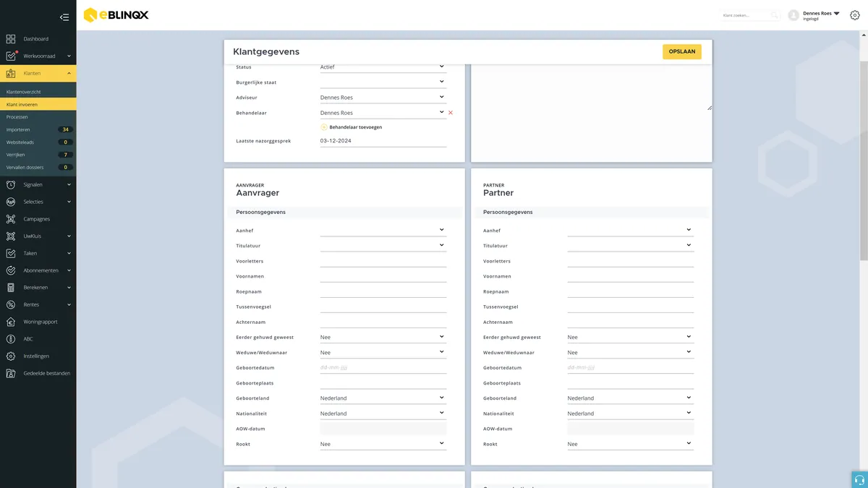Select the Abonnementen icon in the sidebar
Viewport: 868px width, 488px height.
(x=11, y=270)
